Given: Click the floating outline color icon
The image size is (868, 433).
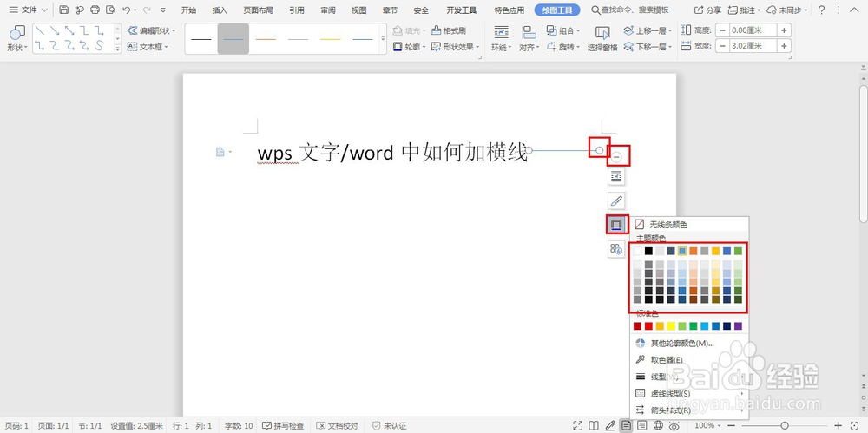Looking at the screenshot, I should coord(616,224).
